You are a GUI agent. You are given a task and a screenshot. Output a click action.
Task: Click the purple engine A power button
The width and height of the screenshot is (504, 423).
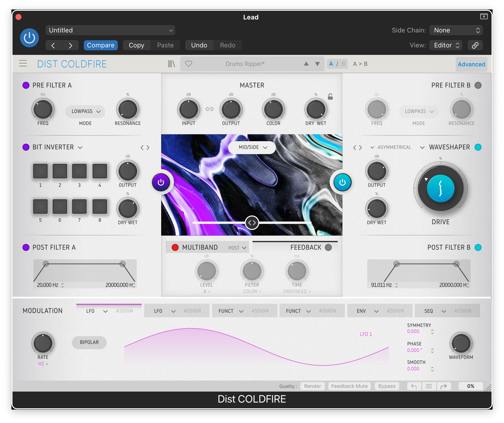click(x=161, y=182)
